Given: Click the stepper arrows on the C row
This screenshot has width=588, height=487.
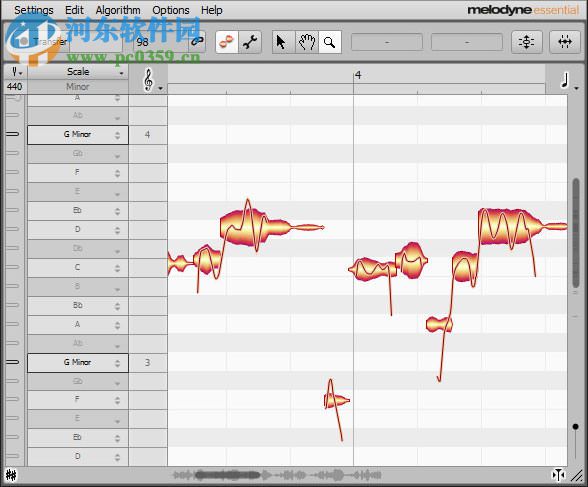Looking at the screenshot, I should (117, 268).
